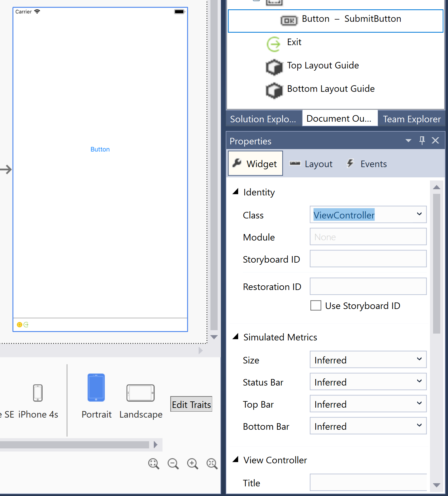Click the designer vertical scrollbar thumb

tap(214, 165)
